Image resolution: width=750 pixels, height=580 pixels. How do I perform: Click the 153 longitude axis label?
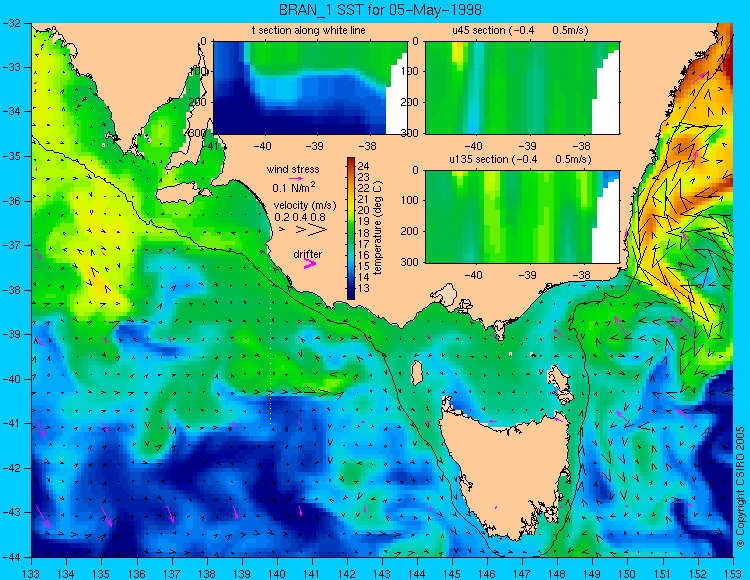point(733,574)
